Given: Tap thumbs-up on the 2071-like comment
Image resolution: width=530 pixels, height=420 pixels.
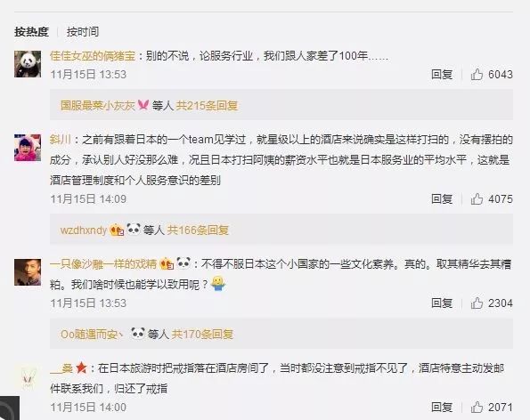Looking at the screenshot, I should coord(477,408).
